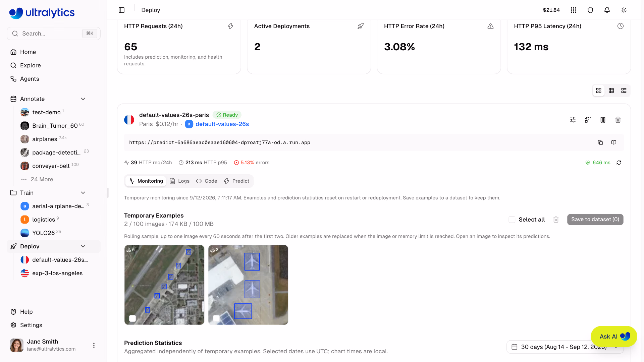Screen dimensions: 644x362
Task: Select the first example image checkbox
Action: click(x=132, y=318)
